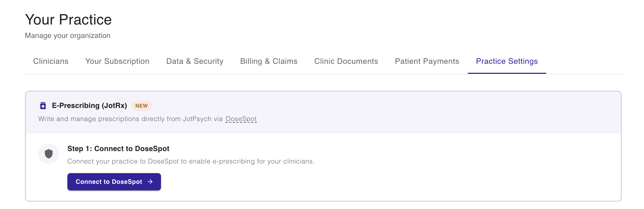Select the Clinic Documents tab
The height and width of the screenshot is (209, 644).
pyautogui.click(x=346, y=61)
